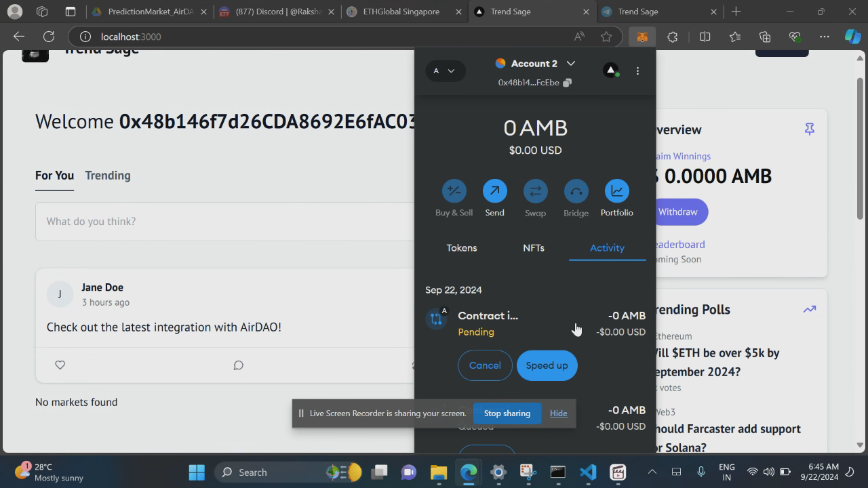Open the MetaMask Portfolio icon
This screenshot has height=488, width=868.
[x=616, y=191]
